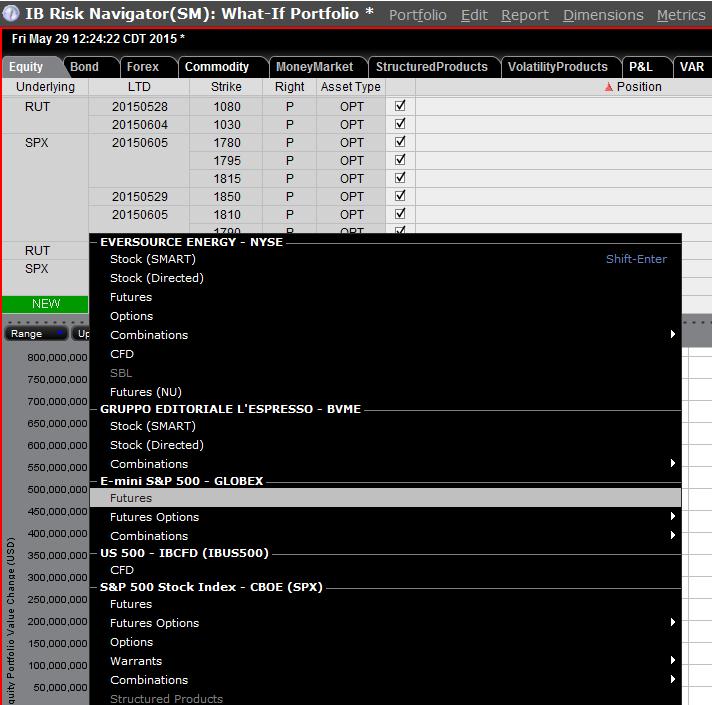Sort by Asset Type column header

351,87
